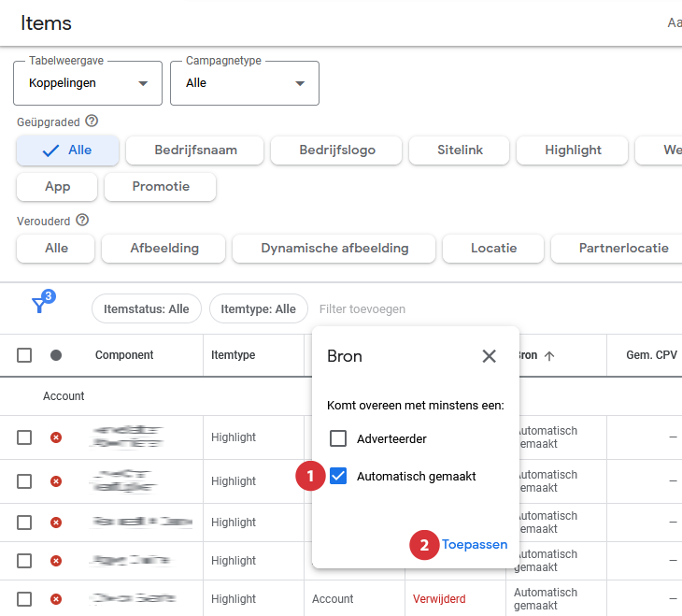Click the second row's red removed status icon

tap(56, 481)
